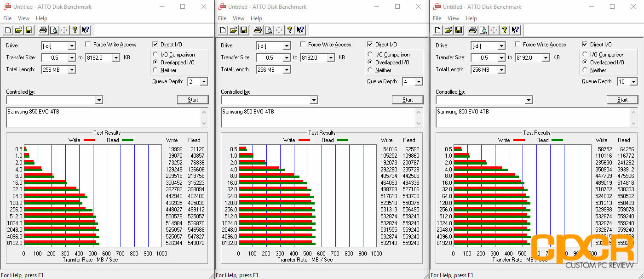644x279 pixels.
Task: Toggle Direct I/O checkbox in the middle window
Action: click(x=370, y=45)
